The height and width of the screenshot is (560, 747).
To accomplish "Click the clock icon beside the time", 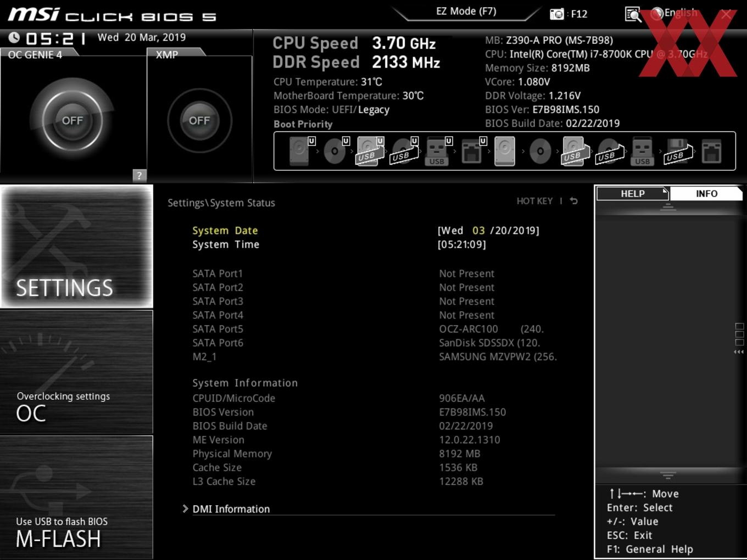I will click(14, 37).
